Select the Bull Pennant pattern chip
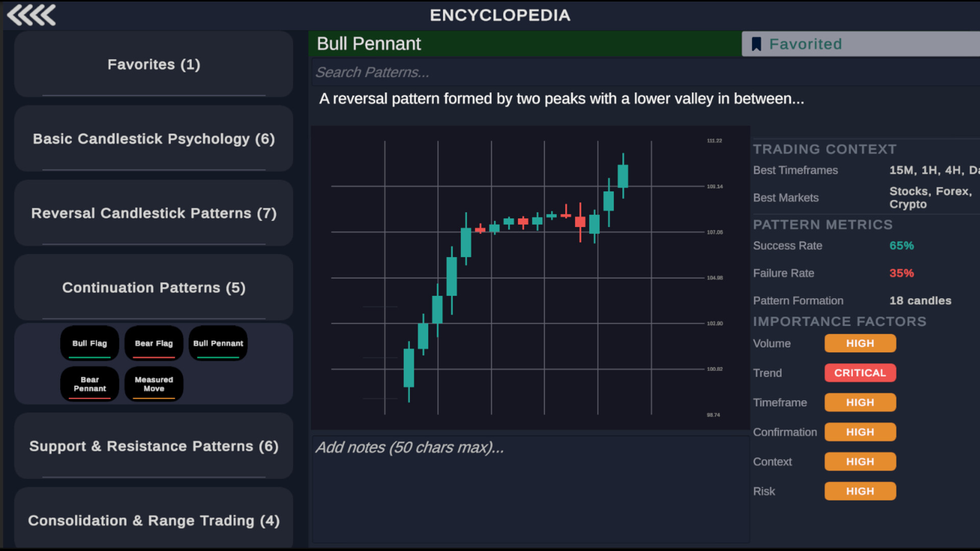This screenshot has width=980, height=551. tap(218, 343)
